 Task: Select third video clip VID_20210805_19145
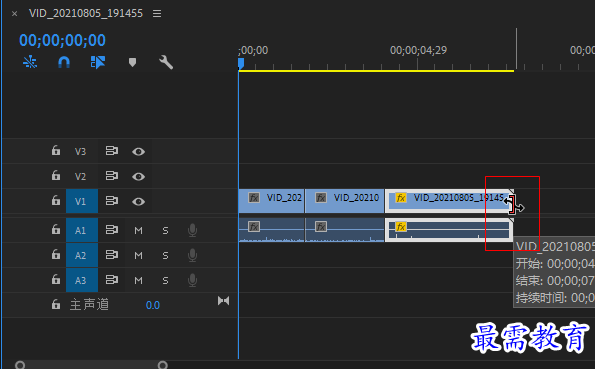click(448, 201)
